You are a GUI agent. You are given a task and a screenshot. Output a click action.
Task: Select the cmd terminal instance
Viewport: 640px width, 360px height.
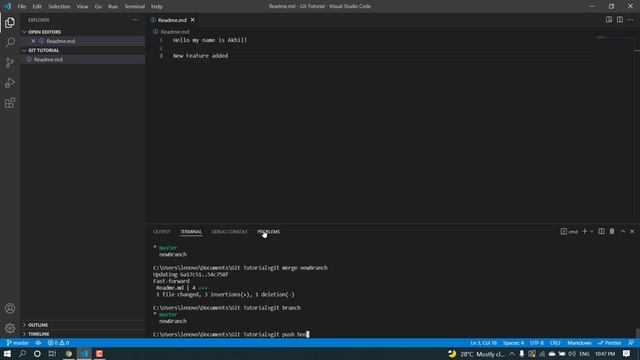click(569, 231)
